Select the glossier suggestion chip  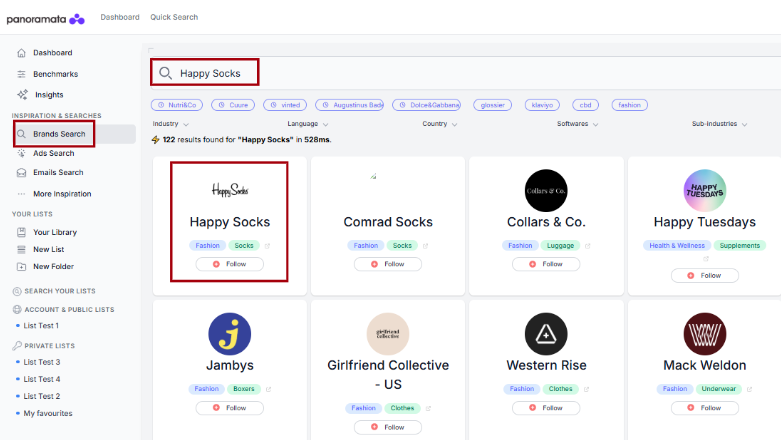(493, 105)
